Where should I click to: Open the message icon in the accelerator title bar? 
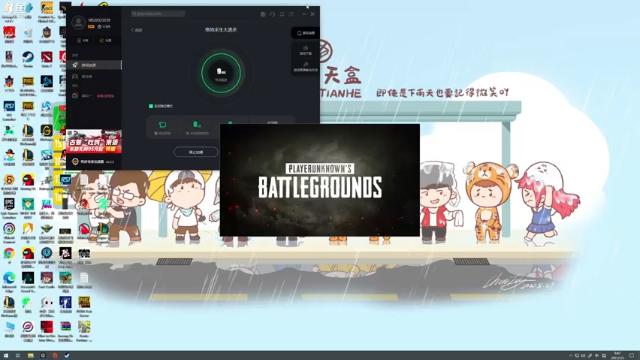pos(282,14)
